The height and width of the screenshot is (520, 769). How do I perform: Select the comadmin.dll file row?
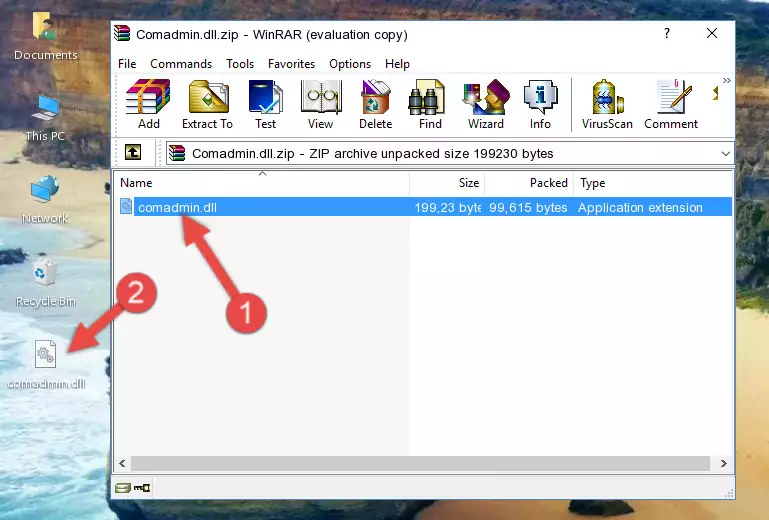pos(425,207)
